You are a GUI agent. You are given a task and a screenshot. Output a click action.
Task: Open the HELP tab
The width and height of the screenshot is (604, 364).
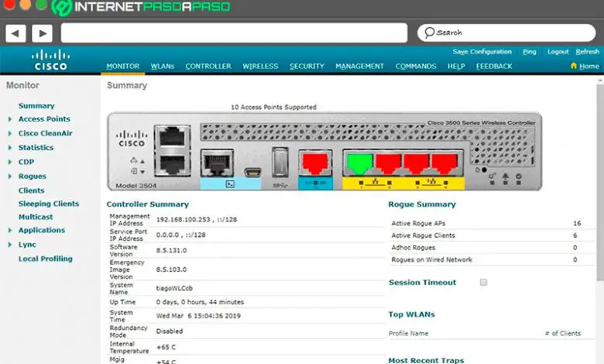coord(456,67)
